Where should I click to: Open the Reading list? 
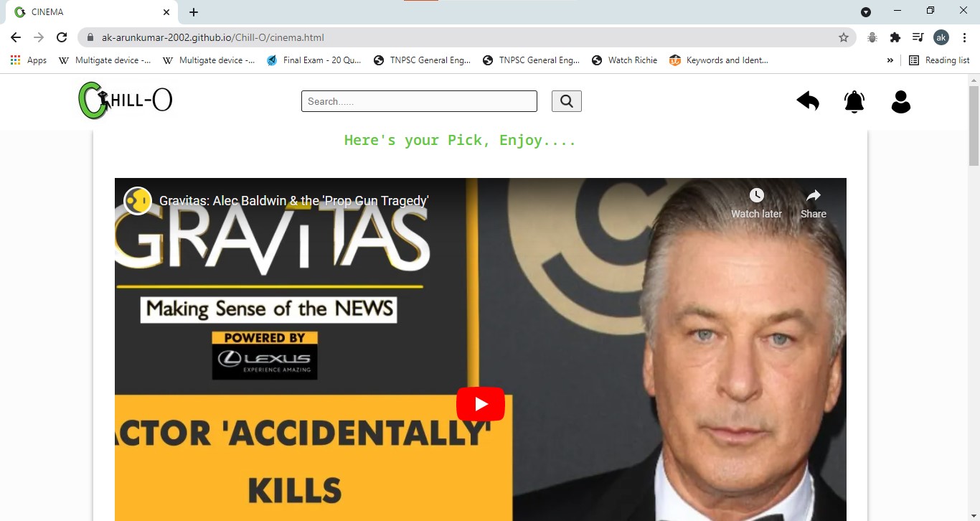coord(939,60)
